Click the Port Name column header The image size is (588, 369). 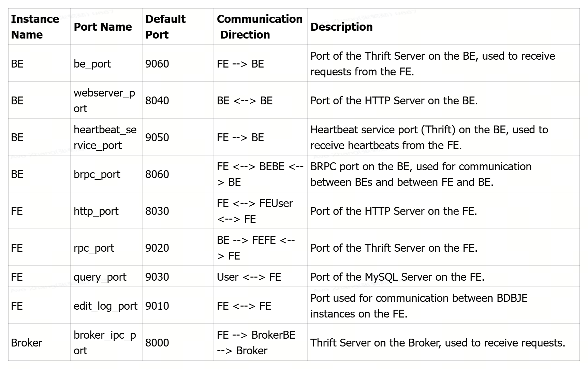pos(103,27)
